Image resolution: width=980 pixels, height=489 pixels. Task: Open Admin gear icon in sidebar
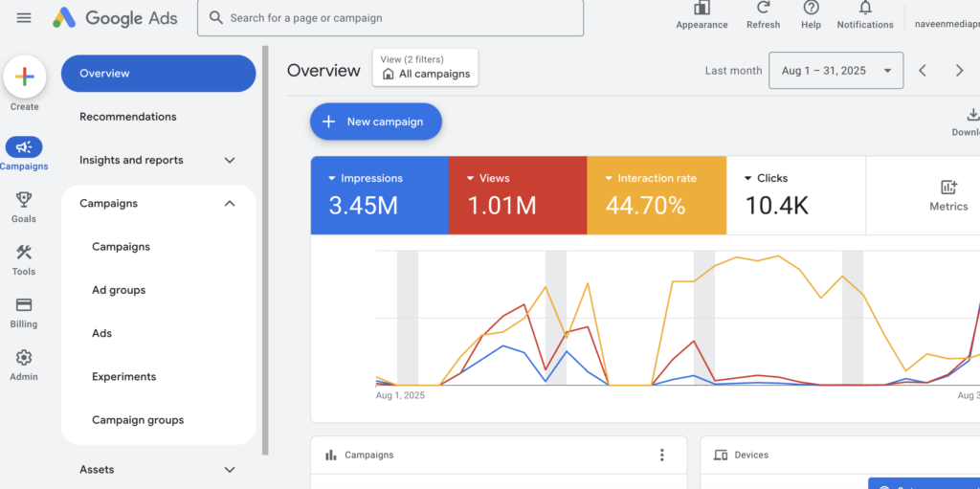[24, 358]
